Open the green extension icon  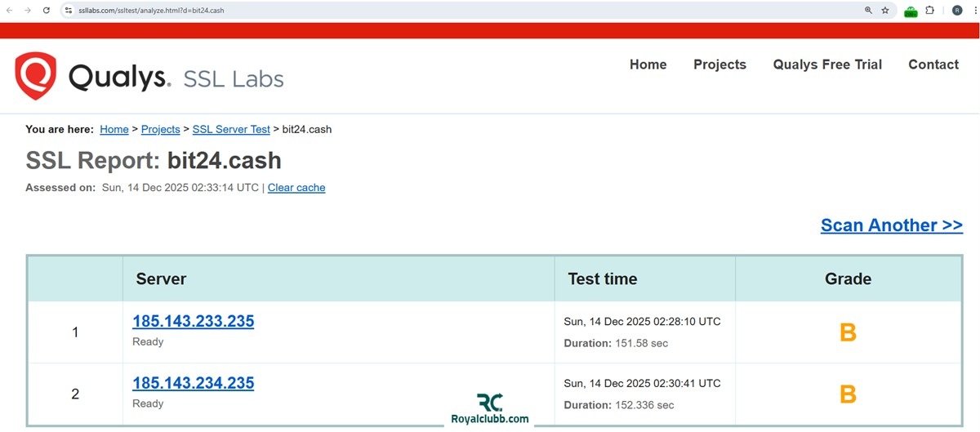911,11
